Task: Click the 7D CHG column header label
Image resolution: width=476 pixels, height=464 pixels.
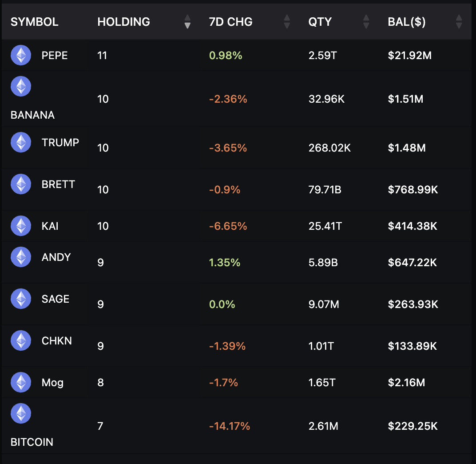Action: click(231, 22)
